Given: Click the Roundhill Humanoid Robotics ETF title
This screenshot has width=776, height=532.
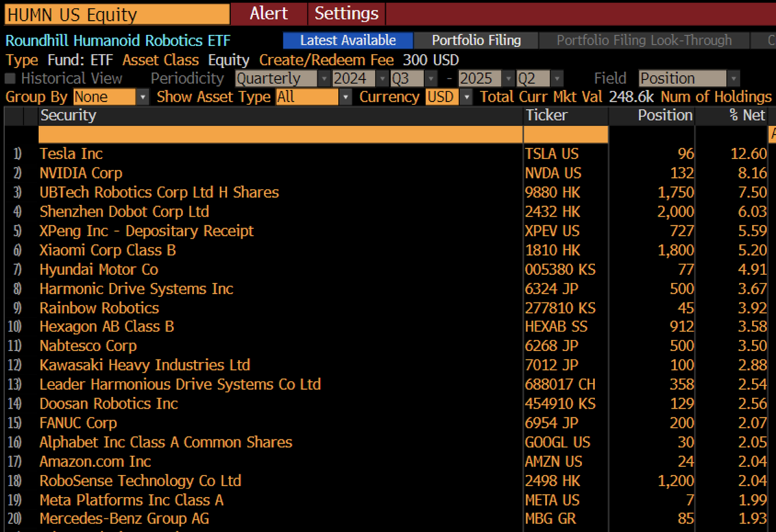Looking at the screenshot, I should [x=118, y=41].
